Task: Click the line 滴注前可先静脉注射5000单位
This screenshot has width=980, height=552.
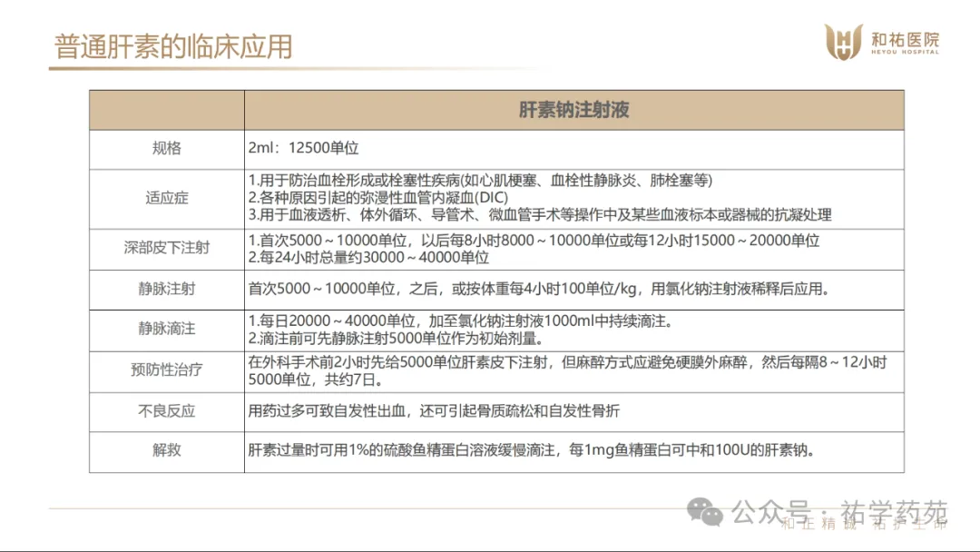Action: [x=396, y=339]
